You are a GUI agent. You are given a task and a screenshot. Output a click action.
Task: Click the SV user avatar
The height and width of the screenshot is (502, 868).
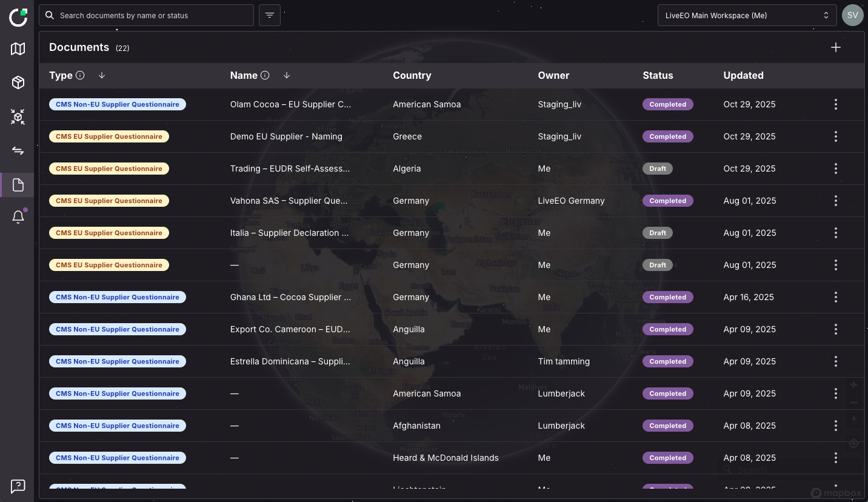coord(852,15)
